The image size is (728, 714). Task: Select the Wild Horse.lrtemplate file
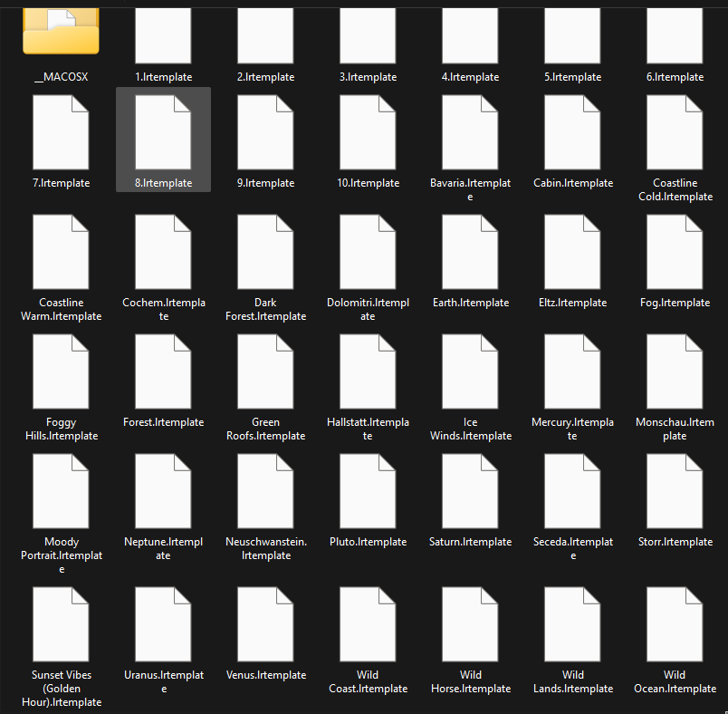(x=470, y=624)
